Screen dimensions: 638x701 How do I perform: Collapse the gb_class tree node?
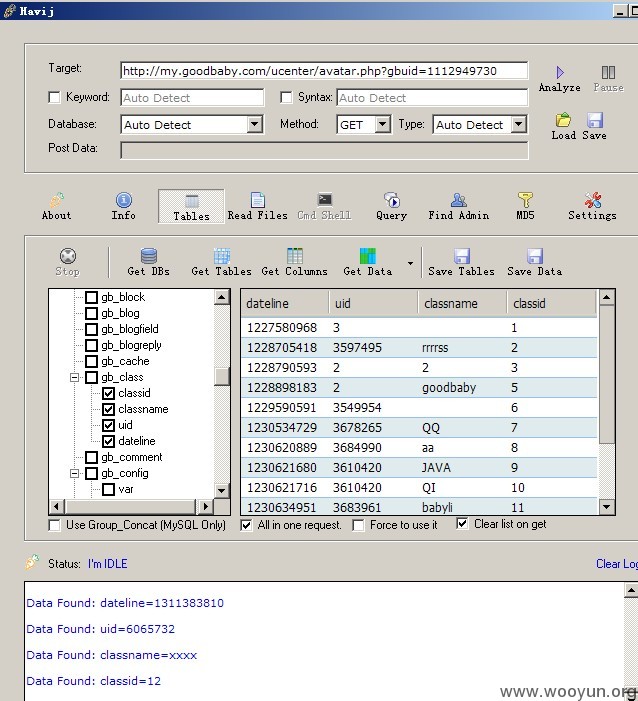75,378
